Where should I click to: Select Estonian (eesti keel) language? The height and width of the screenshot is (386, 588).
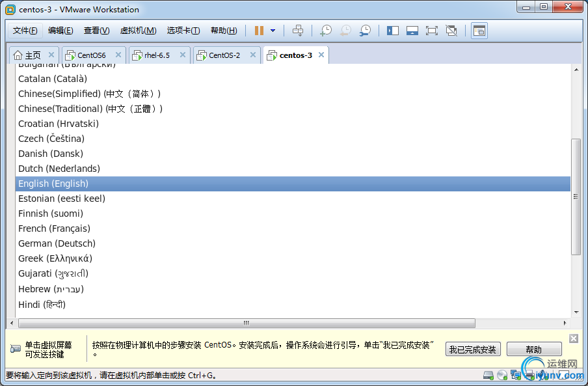[x=293, y=199]
